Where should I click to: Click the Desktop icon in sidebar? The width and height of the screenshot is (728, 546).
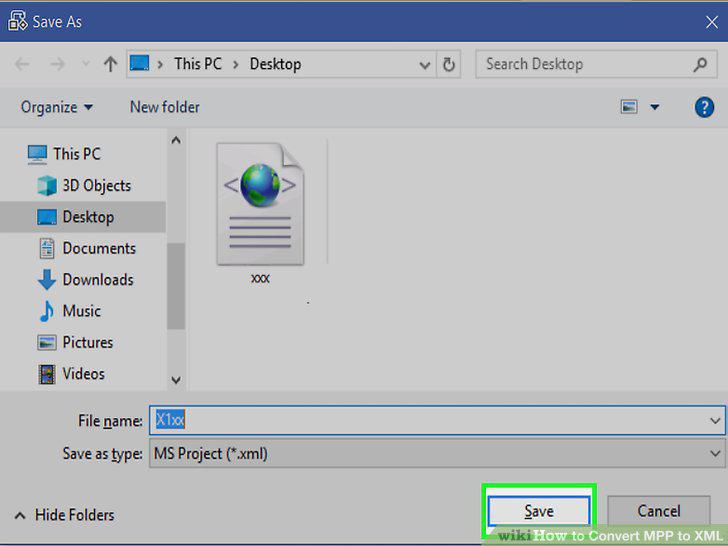click(47, 217)
